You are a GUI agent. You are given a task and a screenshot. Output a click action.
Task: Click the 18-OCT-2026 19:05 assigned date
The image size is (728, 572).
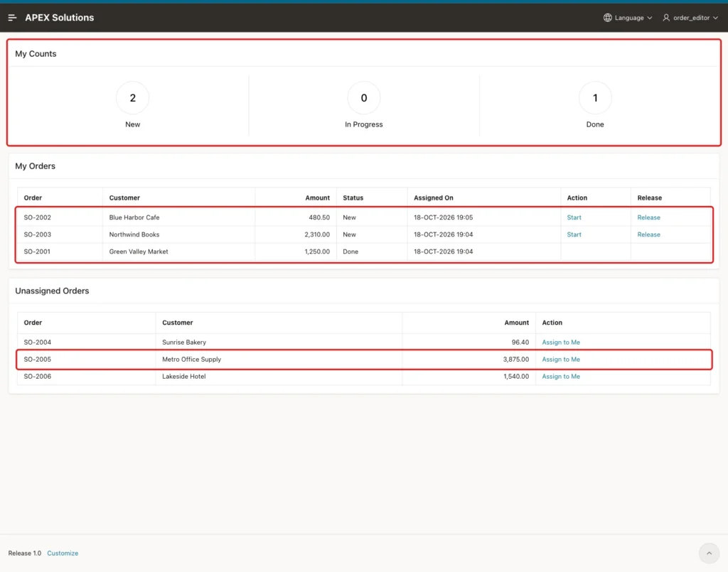444,217
